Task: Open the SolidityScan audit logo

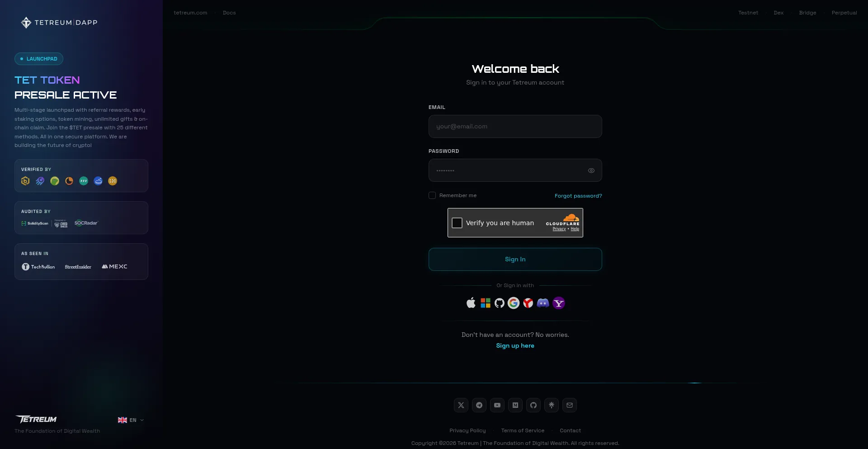Action: (x=35, y=223)
